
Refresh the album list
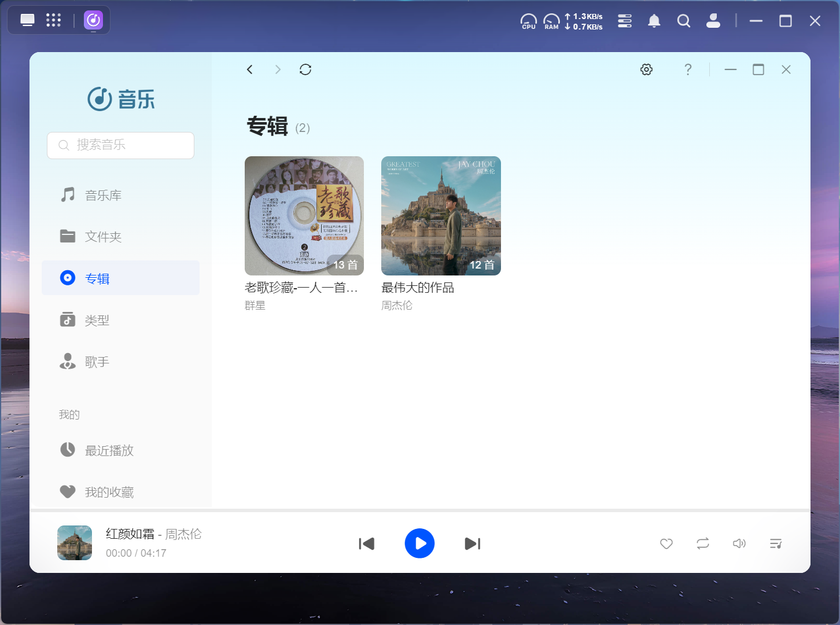pos(305,69)
